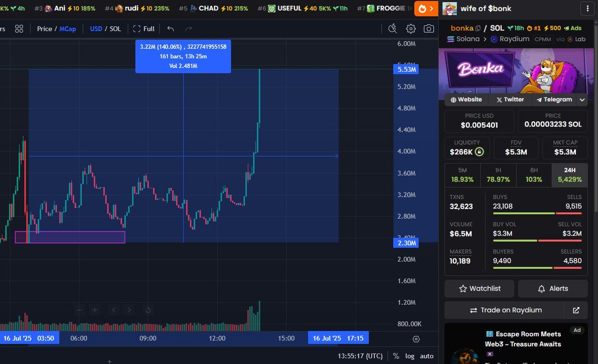Click the MKT CAP $5.3M box
This screenshot has height=364, width=598.
click(565, 148)
